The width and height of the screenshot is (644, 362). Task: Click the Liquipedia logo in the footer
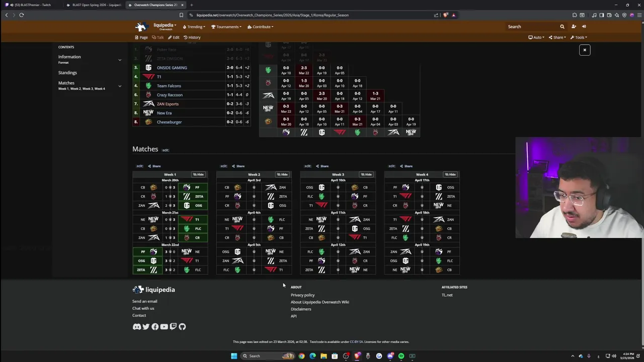click(153, 290)
